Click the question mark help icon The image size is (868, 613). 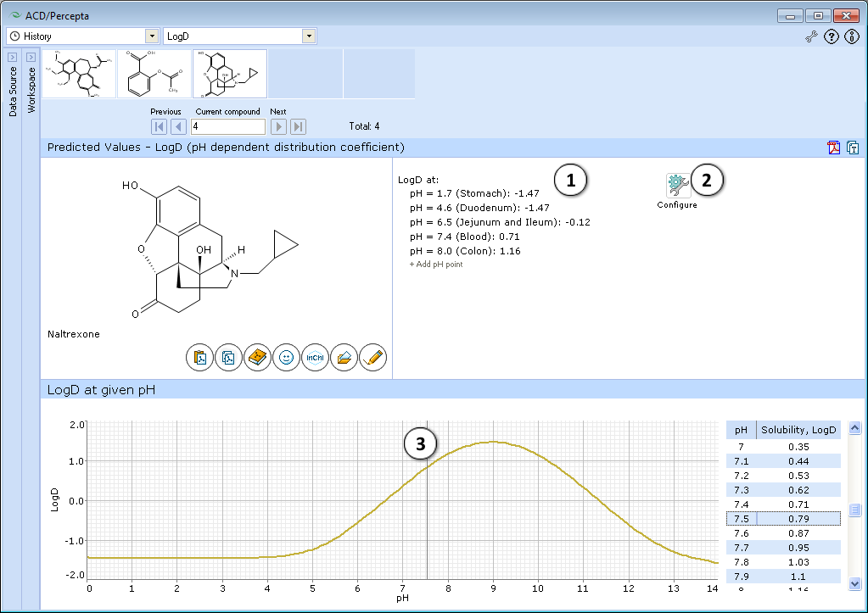point(832,37)
